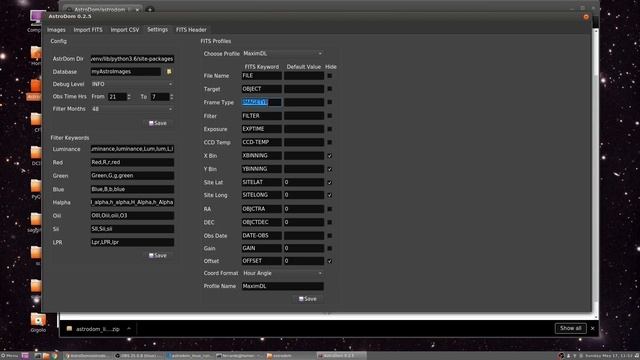The width and height of the screenshot is (640, 360).
Task: Open the database file browser icon
Action: [x=169, y=72]
